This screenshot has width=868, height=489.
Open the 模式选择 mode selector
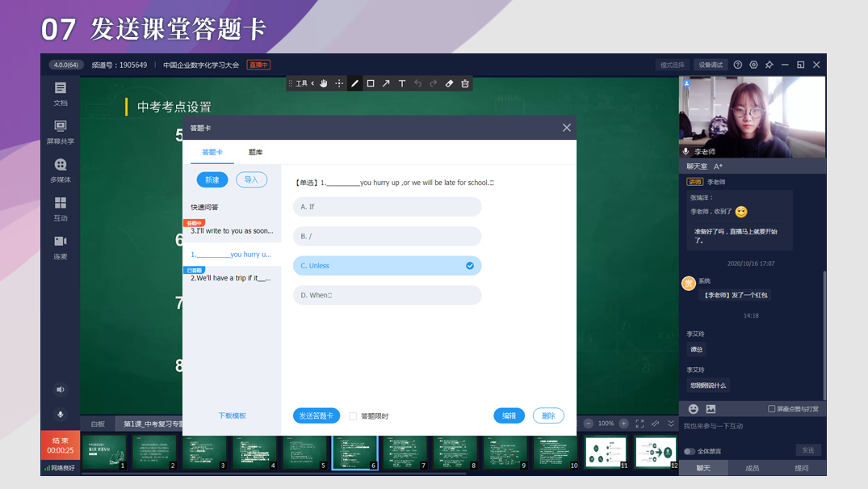click(x=672, y=65)
